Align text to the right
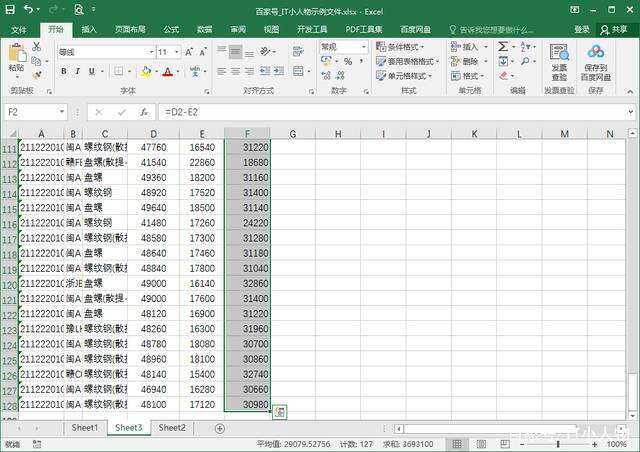640x452 pixels. coord(249,71)
